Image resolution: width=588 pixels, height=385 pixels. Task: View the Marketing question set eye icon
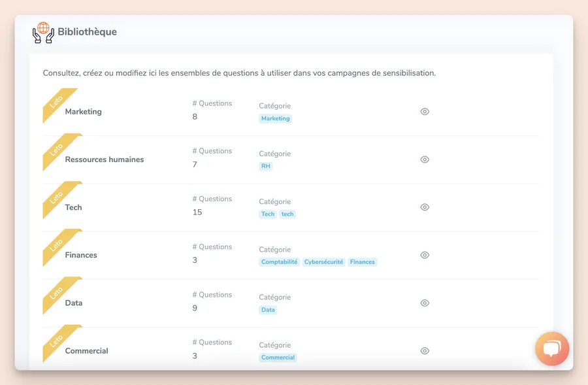(425, 112)
